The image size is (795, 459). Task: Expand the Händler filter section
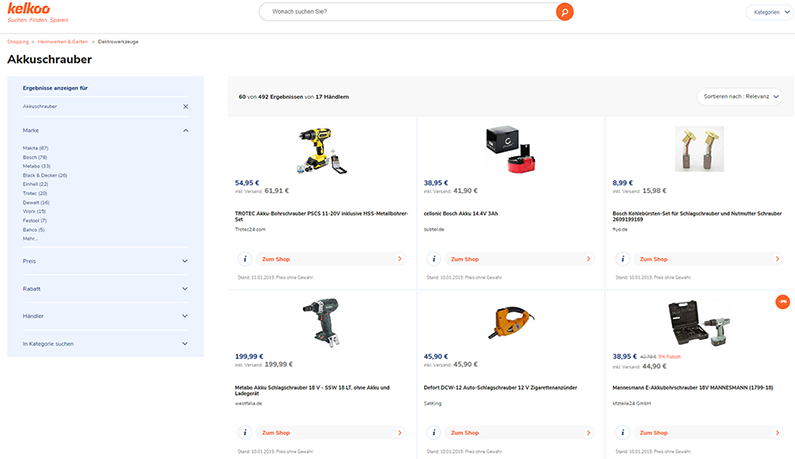point(185,316)
